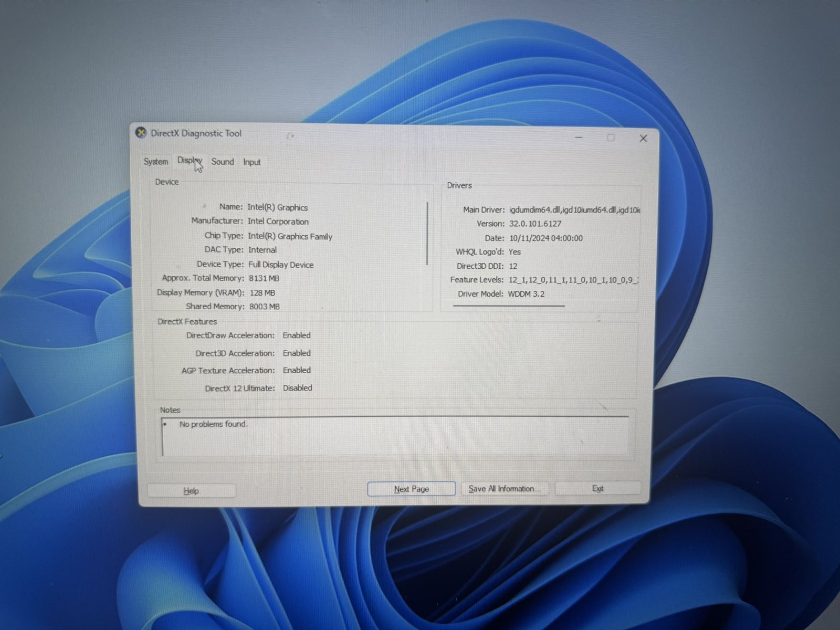Click the DirectX Diagnostic Tool title icon
The height and width of the screenshot is (630, 840).
(x=141, y=133)
